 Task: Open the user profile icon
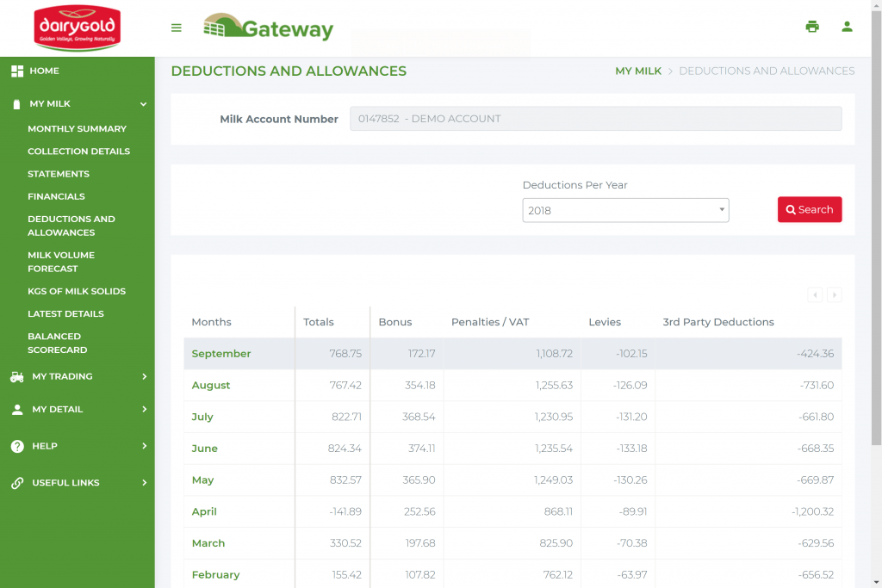848,27
